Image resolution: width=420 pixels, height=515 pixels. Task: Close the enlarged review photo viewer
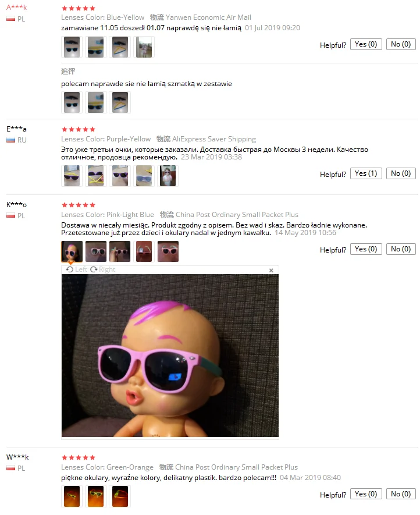(x=271, y=271)
